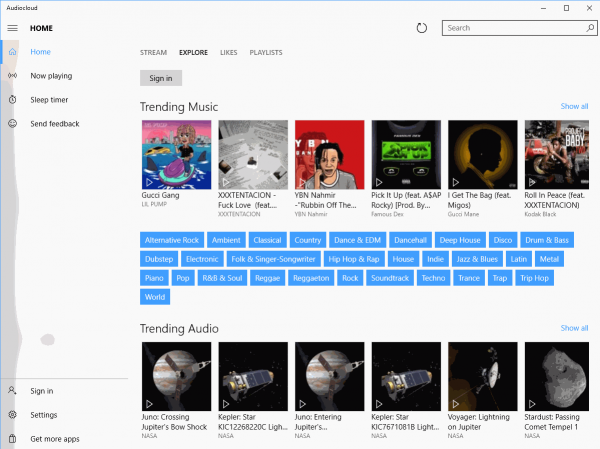Open the hamburger navigation menu
Viewport: 600px width, 449px height.
[x=12, y=28]
